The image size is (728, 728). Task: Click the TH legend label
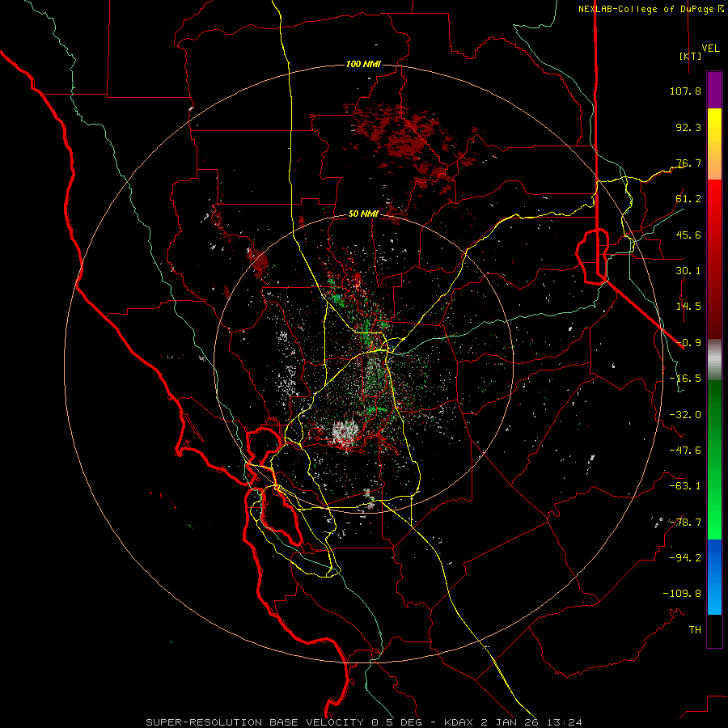pos(695,630)
